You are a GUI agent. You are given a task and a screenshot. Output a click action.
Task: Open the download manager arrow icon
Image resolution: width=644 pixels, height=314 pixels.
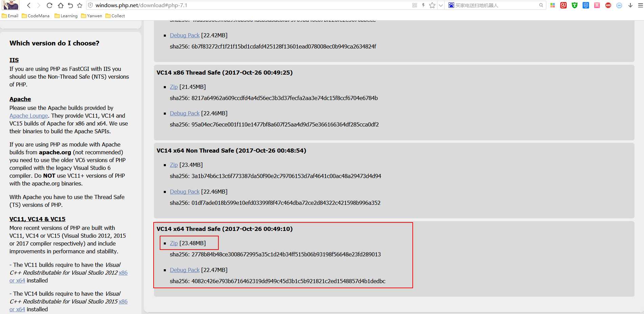(630, 5)
